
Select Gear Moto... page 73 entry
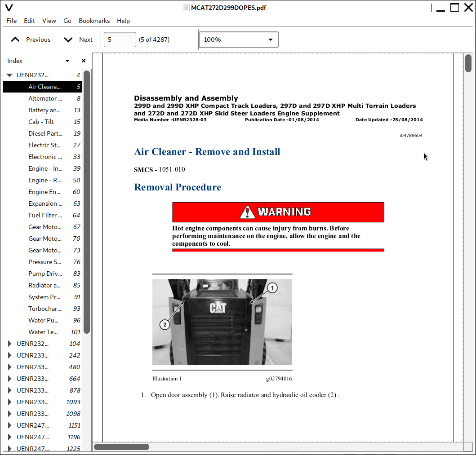(43, 250)
